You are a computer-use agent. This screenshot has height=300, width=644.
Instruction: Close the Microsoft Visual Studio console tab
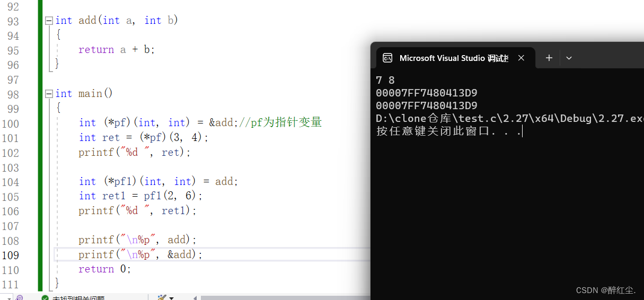(x=521, y=58)
